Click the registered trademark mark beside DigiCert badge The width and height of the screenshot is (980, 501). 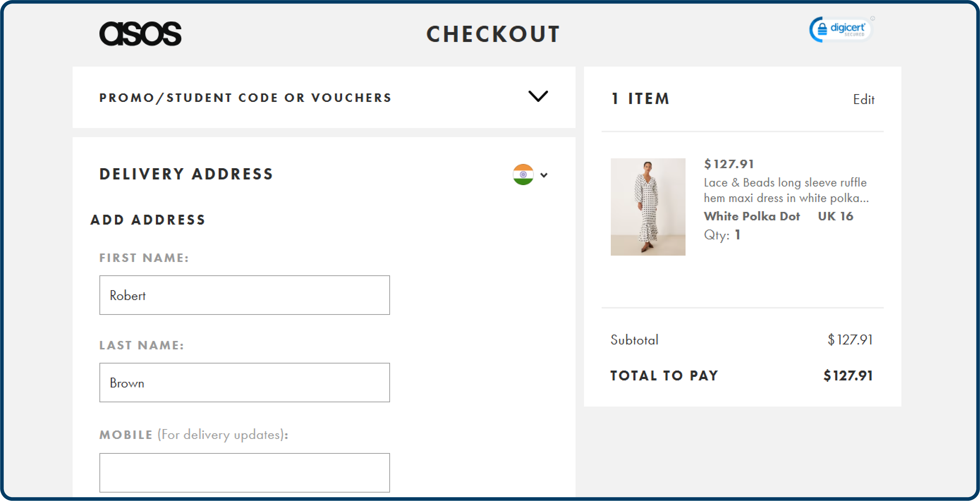(x=874, y=18)
